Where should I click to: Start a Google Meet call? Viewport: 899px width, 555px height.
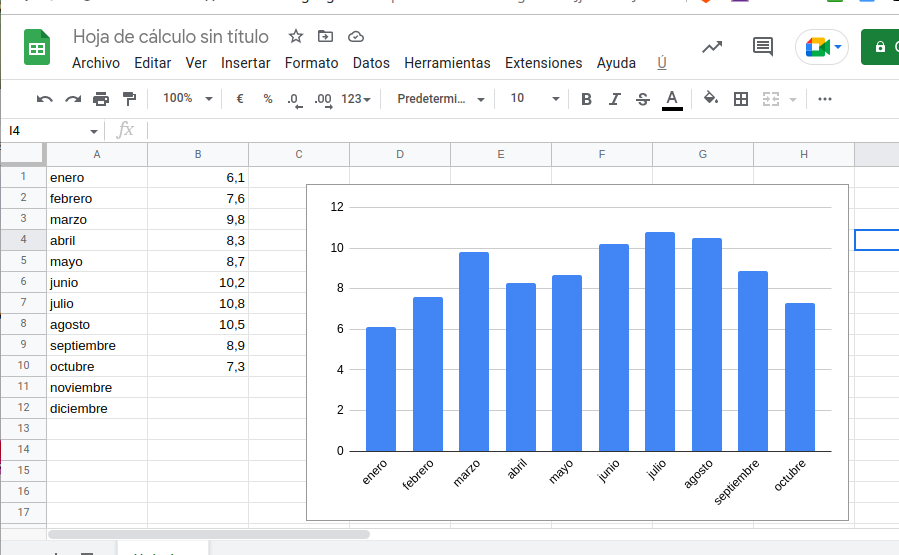pyautogui.click(x=817, y=47)
